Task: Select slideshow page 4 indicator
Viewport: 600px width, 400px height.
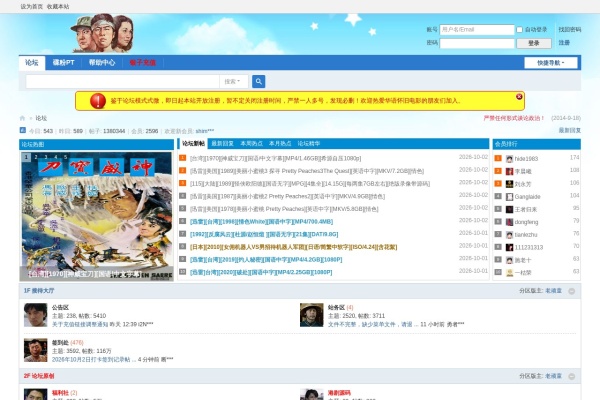Action: [56, 157]
